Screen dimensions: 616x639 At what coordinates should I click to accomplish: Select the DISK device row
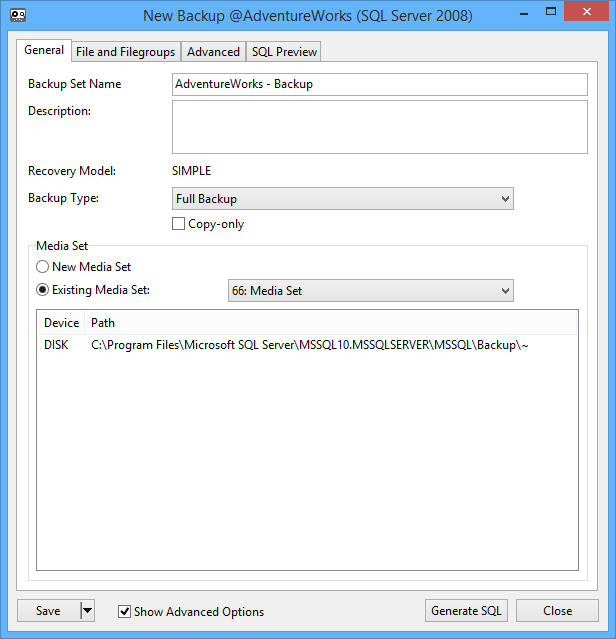tap(307, 345)
